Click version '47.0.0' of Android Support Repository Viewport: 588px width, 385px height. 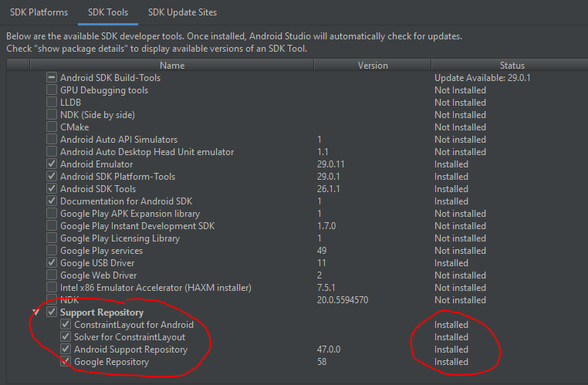tap(329, 350)
